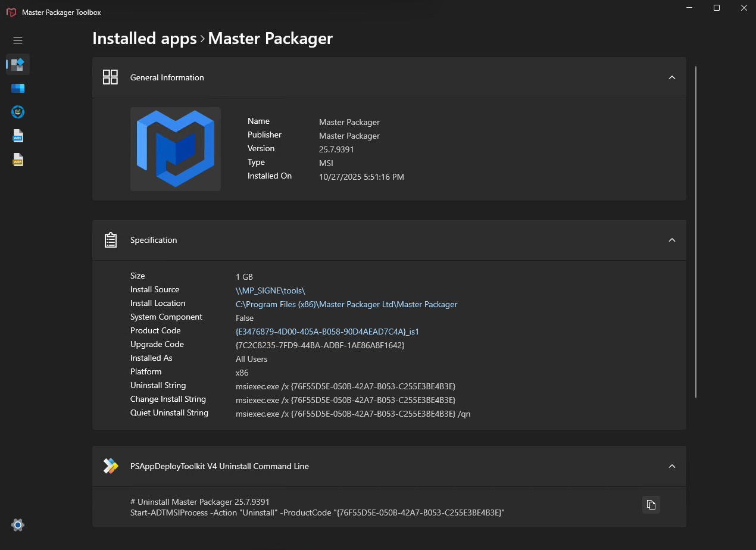Image resolution: width=756 pixels, height=550 pixels.
Task: Collapse the PSAppDeployToolkit V4 section
Action: pos(671,466)
